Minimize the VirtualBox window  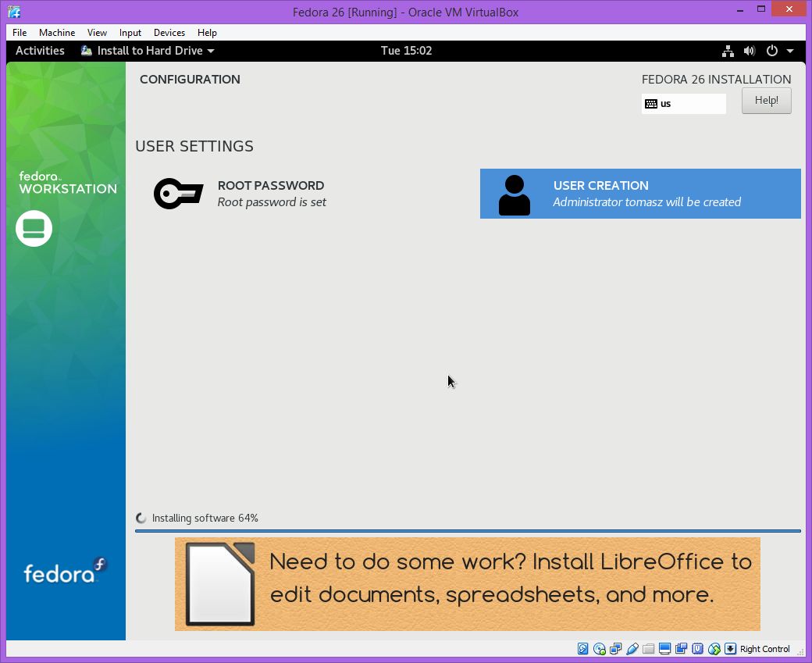(740, 10)
